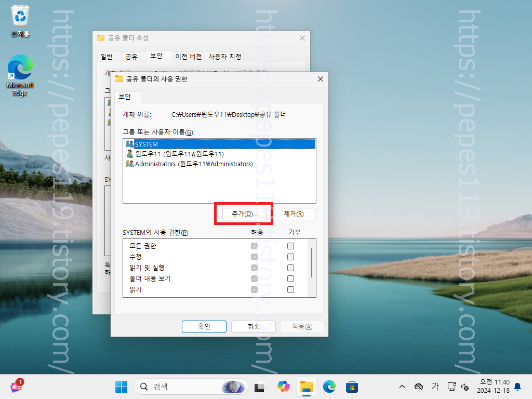The width and height of the screenshot is (532, 399).
Task: Click the 제거(R) button
Action: point(294,214)
